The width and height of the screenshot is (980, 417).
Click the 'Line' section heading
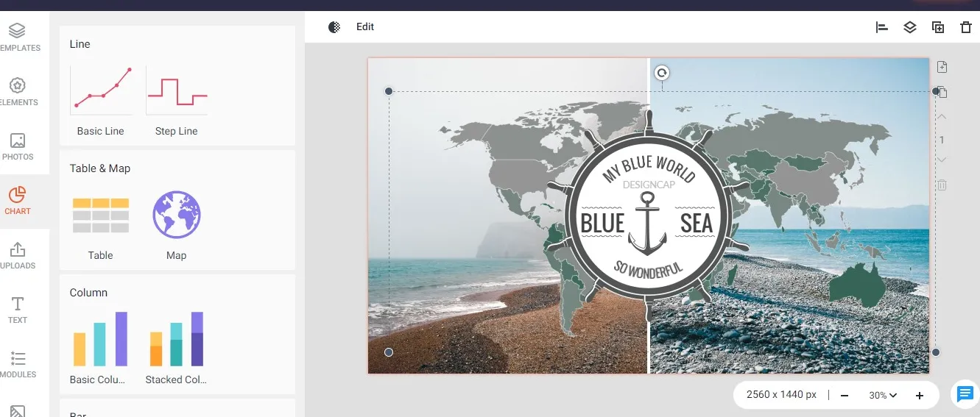coord(80,44)
